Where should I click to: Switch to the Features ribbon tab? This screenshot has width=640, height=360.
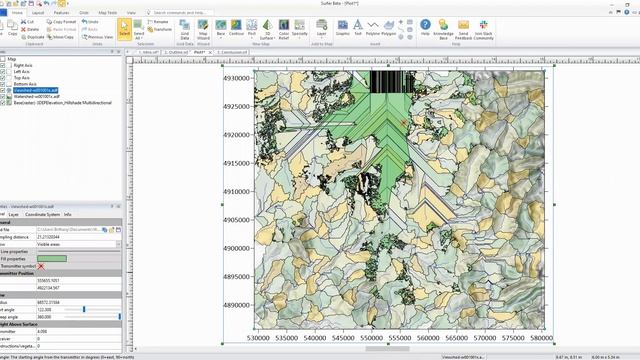click(62, 13)
